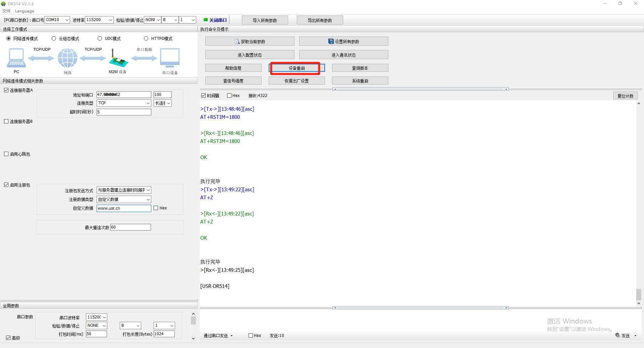Click the 设备重启 button
The image size is (644, 348).
click(297, 68)
